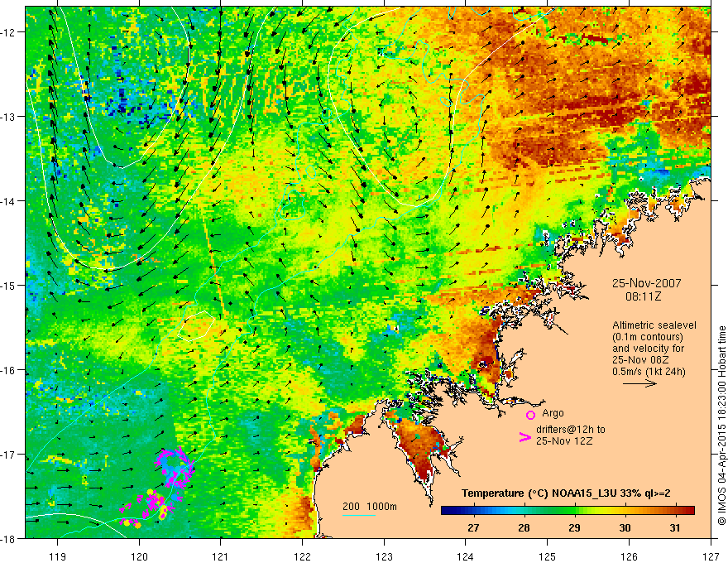728x563 pixels.
Task: Click the color bar tick label 29
Action: pos(574,528)
